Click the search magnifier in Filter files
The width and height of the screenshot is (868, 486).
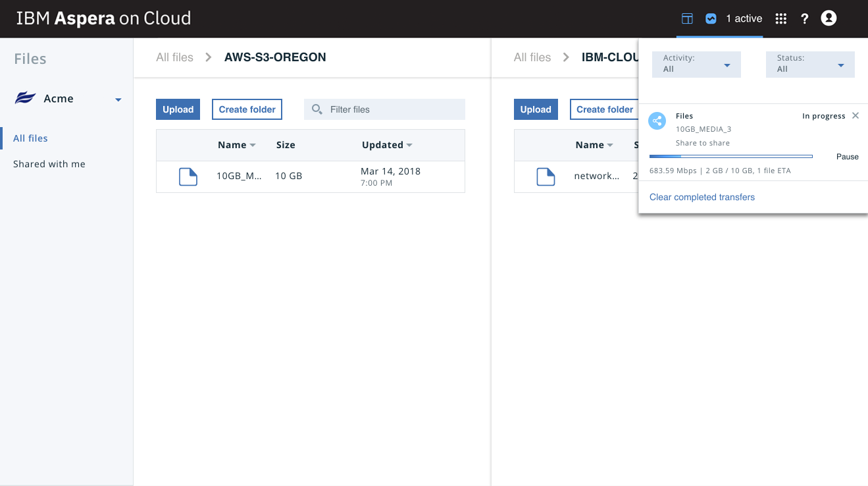317,109
